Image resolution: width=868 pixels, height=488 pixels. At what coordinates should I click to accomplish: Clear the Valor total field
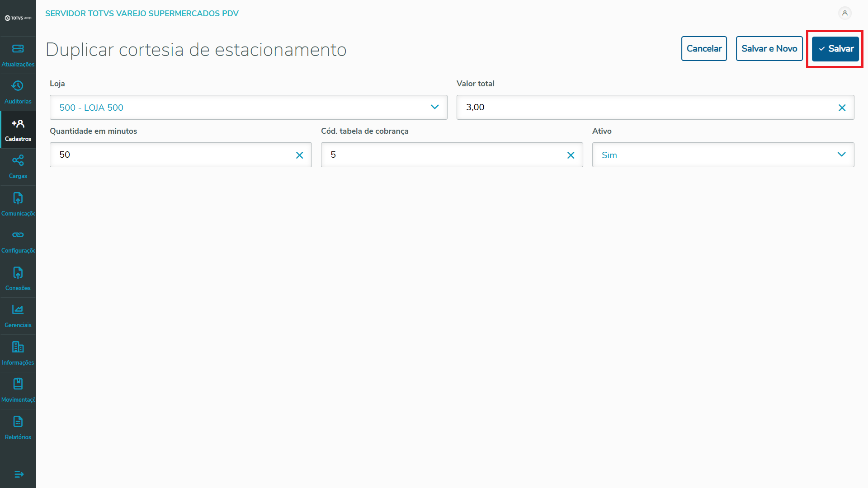(x=842, y=108)
